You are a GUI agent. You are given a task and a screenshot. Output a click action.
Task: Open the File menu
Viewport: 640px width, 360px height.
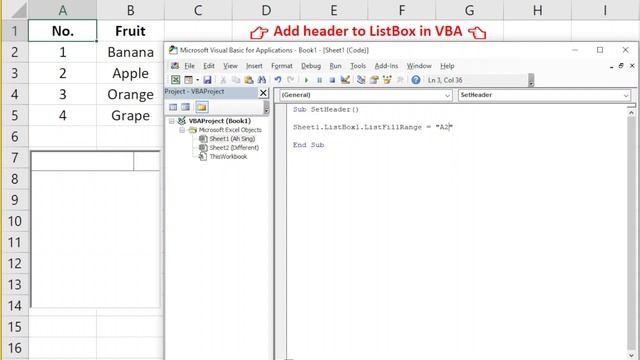[x=189, y=66]
